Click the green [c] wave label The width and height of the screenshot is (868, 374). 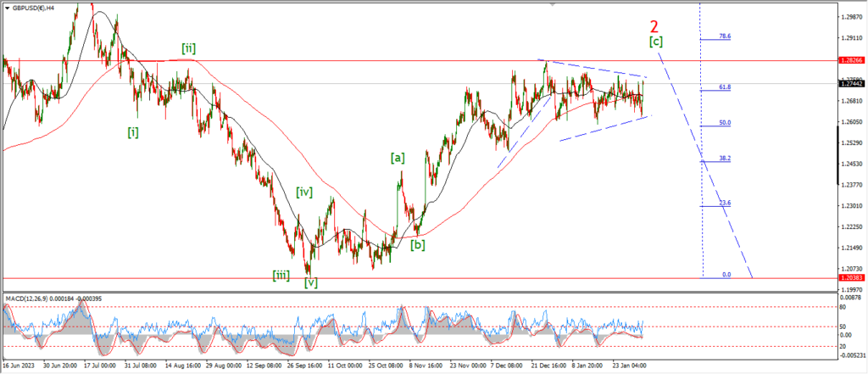click(x=655, y=41)
